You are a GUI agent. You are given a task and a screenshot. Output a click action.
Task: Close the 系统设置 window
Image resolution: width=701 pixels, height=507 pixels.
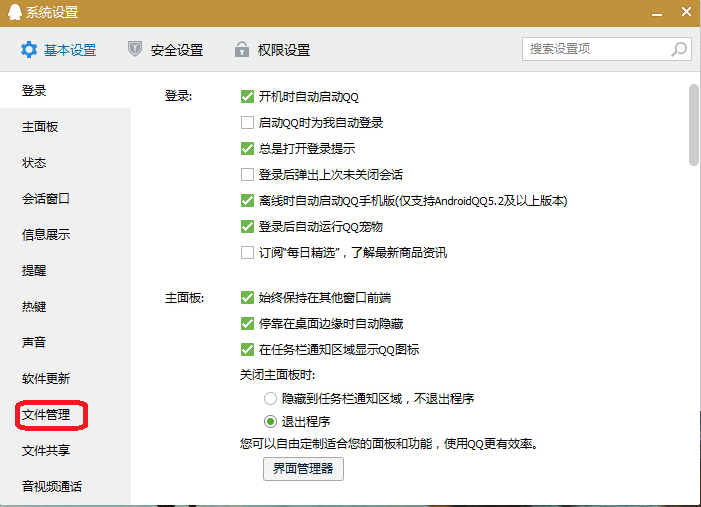[x=686, y=12]
